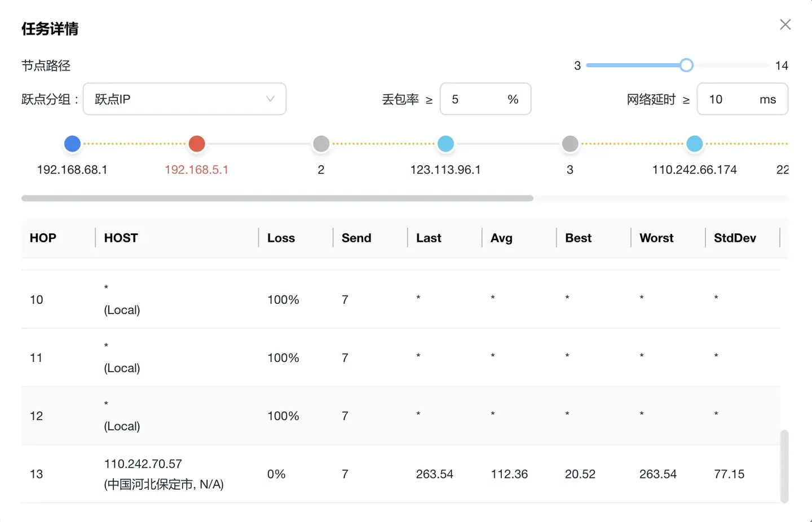Select the node dot for 123.113.96.1

point(445,144)
